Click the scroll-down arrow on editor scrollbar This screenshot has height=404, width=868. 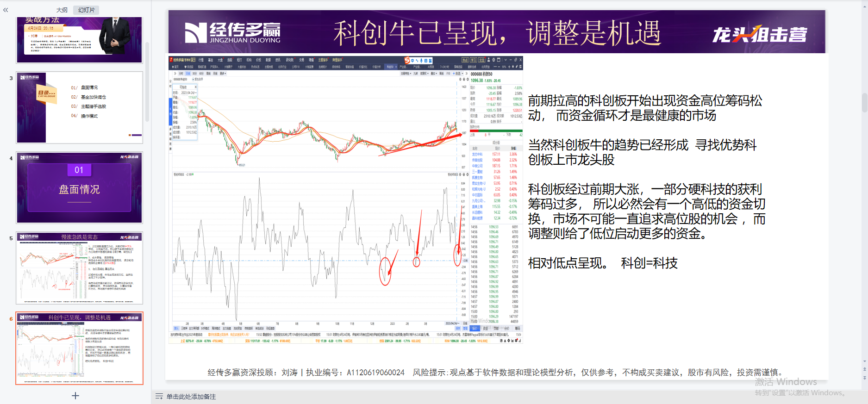[864, 361]
